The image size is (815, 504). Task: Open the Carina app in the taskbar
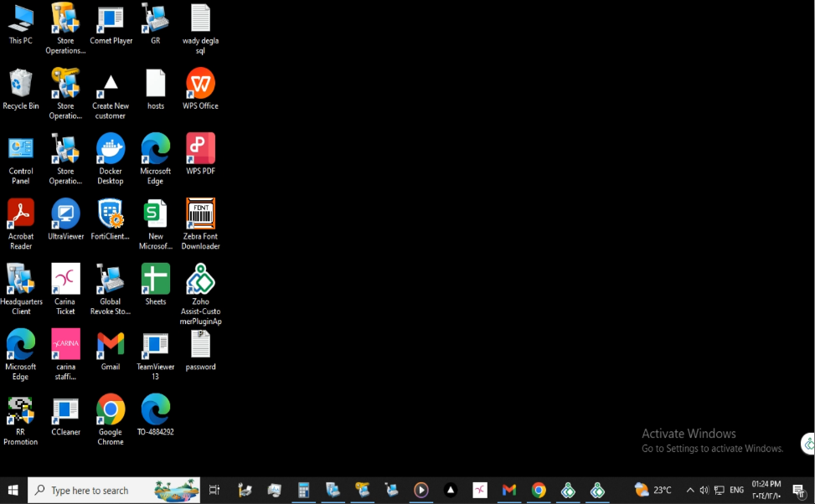480,490
